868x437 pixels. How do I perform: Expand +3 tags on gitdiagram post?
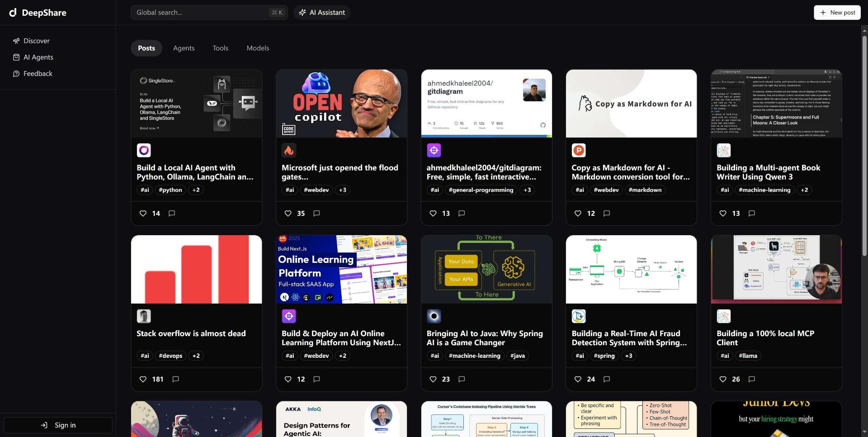coord(527,190)
